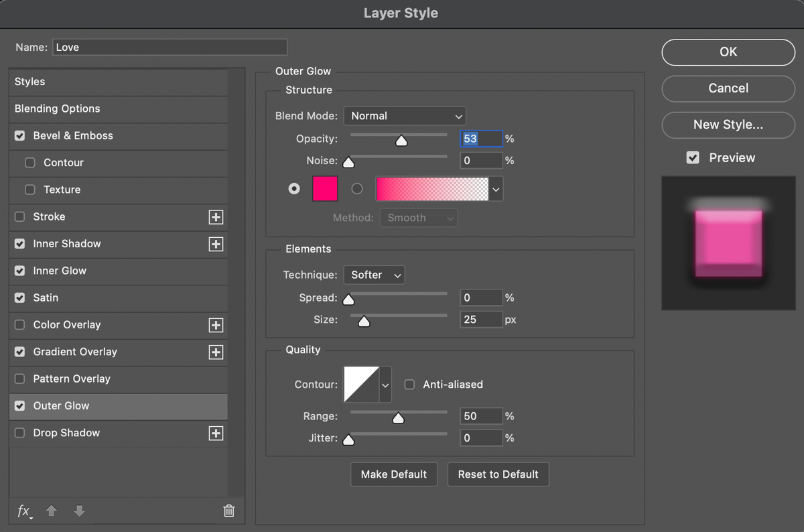
Task: Click the New Style button
Action: pyautogui.click(x=728, y=125)
